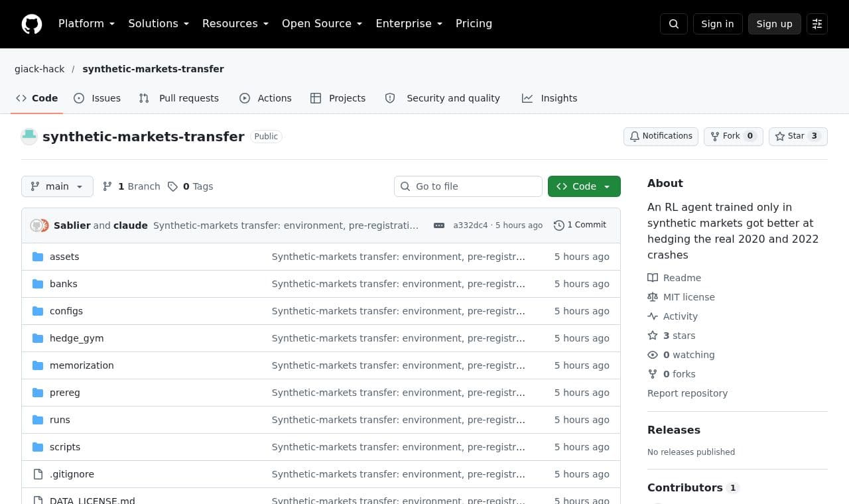Click Report repository link
This screenshot has width=849, height=504.
tap(687, 393)
